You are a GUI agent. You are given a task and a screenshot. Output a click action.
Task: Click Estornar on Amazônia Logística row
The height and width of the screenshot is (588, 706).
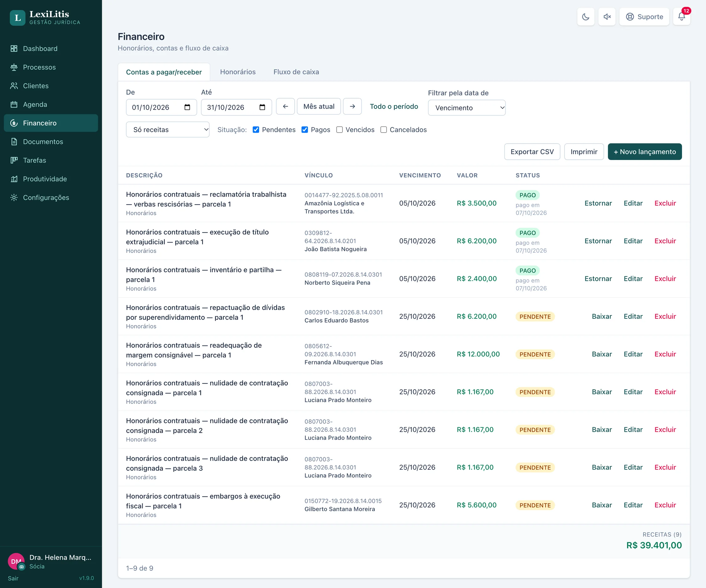[598, 203]
